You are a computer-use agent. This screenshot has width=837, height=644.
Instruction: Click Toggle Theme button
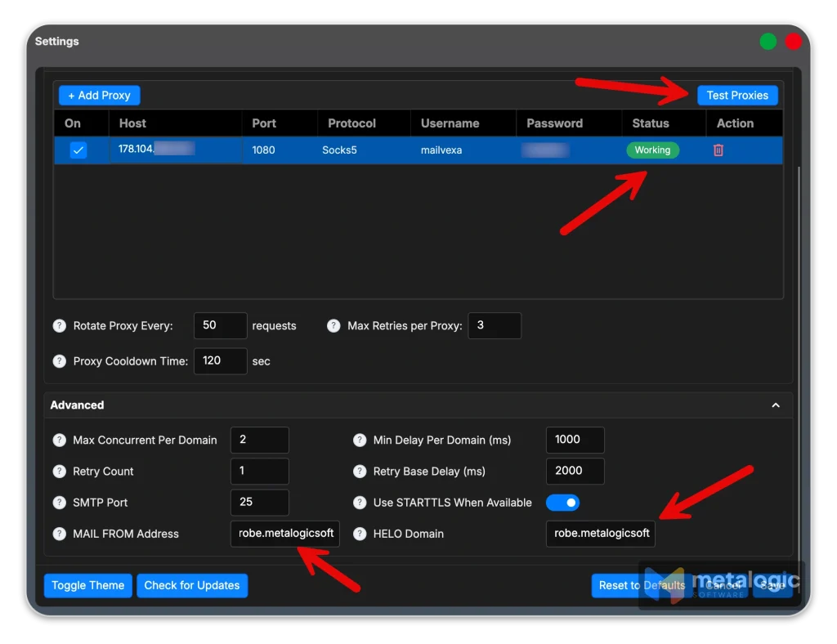[88, 585]
